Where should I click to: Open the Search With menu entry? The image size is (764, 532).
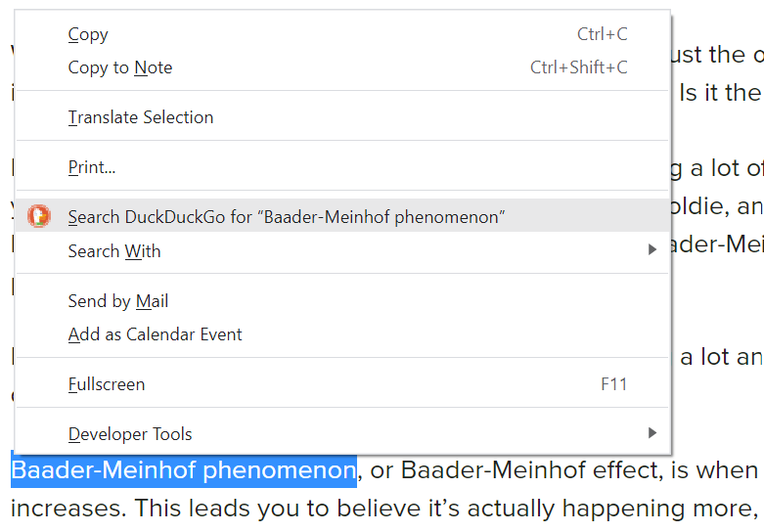pos(342,251)
